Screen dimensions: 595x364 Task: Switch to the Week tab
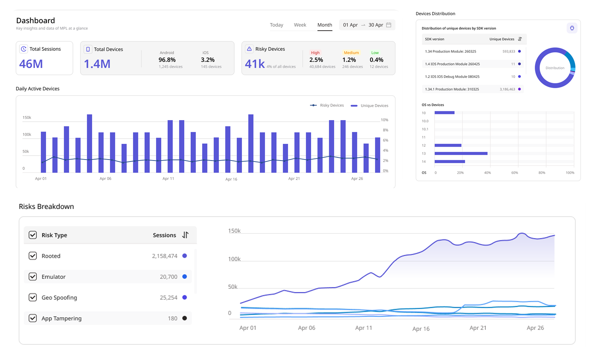300,25
